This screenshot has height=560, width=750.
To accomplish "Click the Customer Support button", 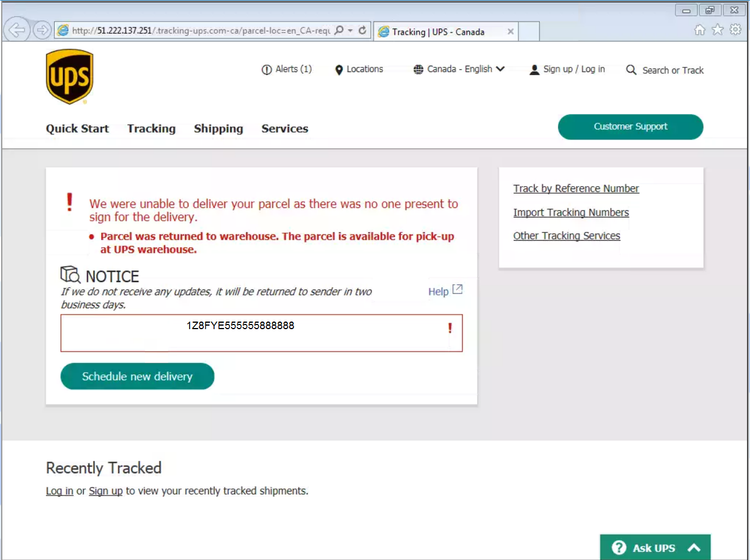I will point(630,127).
